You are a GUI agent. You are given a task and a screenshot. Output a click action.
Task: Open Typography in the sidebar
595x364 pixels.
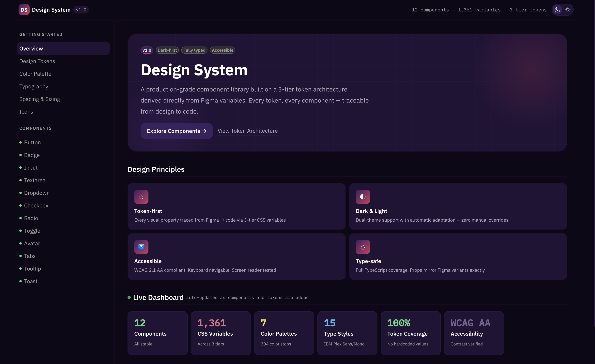(63, 86)
